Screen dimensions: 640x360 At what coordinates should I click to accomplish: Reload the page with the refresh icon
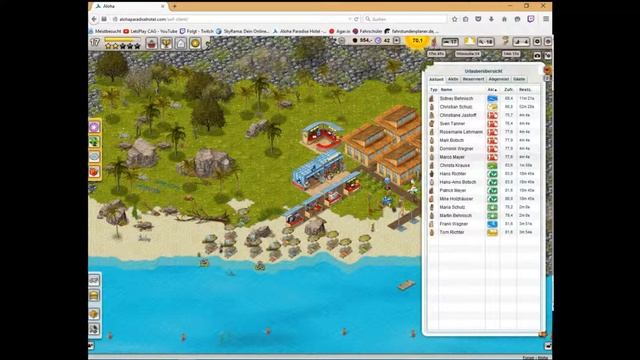[x=356, y=19]
